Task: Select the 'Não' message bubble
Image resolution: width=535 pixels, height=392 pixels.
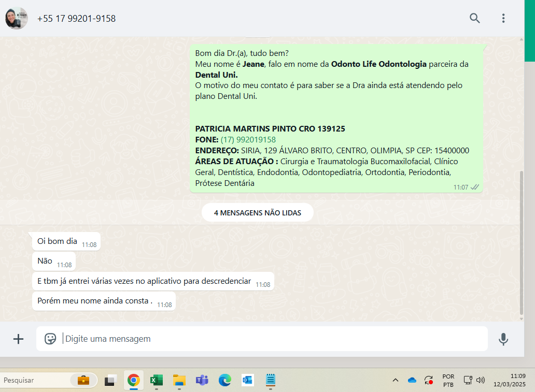Action: pyautogui.click(x=54, y=262)
